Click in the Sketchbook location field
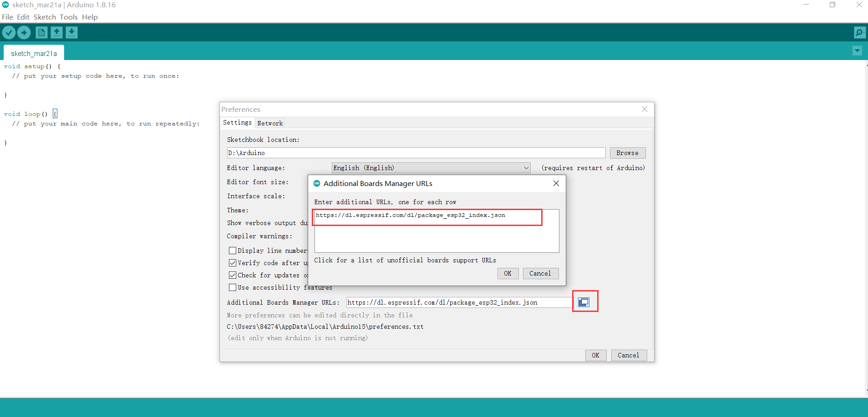 pos(416,153)
